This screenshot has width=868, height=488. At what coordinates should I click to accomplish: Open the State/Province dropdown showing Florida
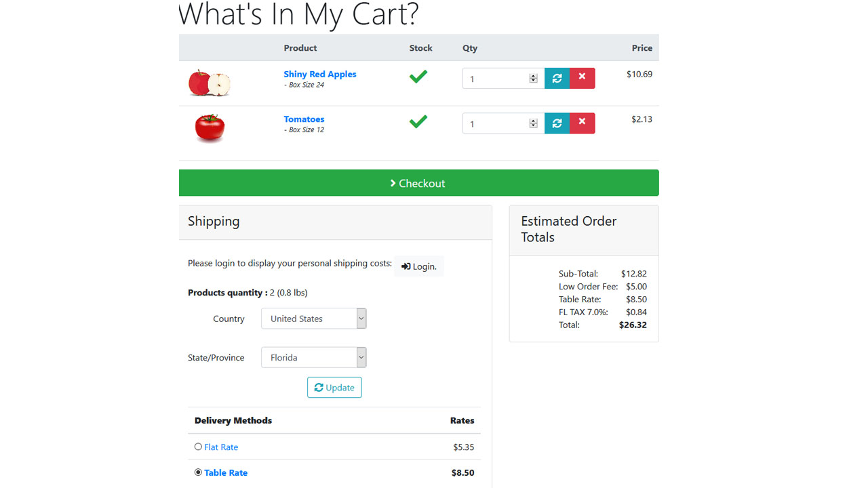314,357
